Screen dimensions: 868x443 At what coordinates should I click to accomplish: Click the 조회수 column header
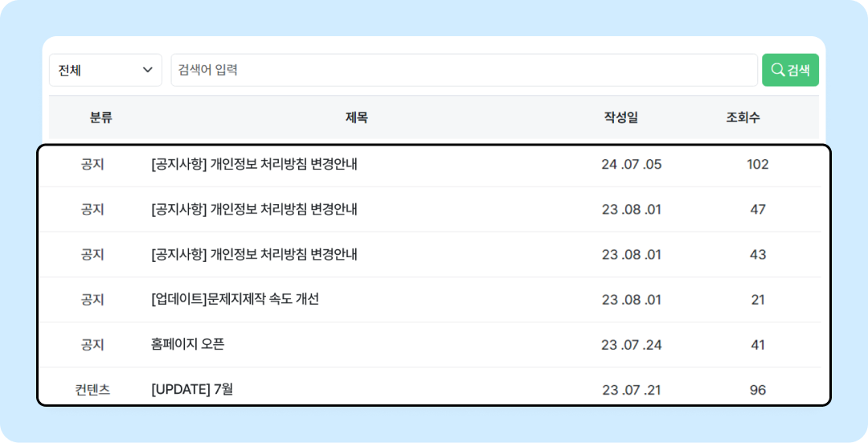click(743, 117)
